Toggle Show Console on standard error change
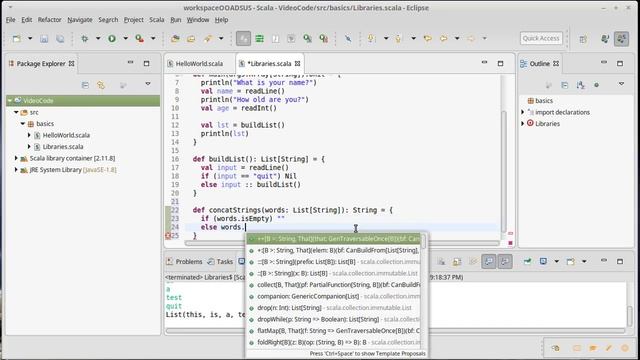This screenshot has width=640, height=360. click(505, 261)
